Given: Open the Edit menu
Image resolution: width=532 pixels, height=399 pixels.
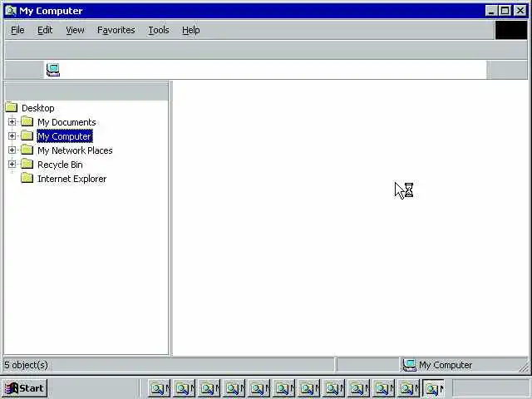Looking at the screenshot, I should point(45,30).
